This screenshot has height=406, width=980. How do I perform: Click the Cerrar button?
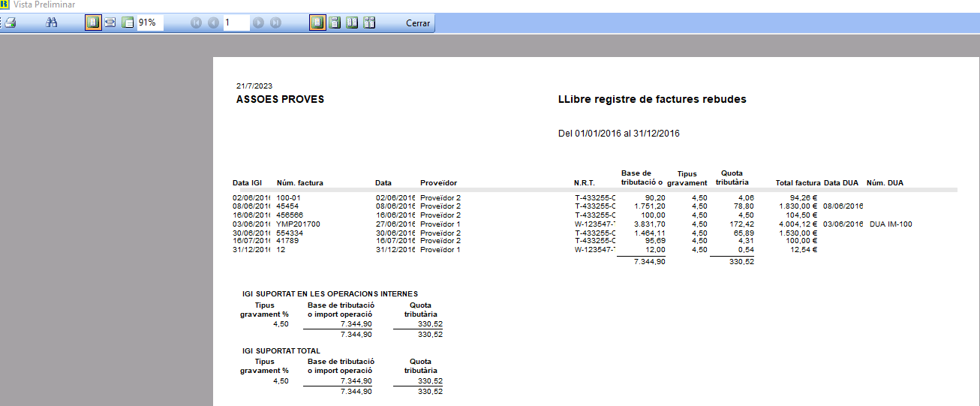tap(418, 23)
